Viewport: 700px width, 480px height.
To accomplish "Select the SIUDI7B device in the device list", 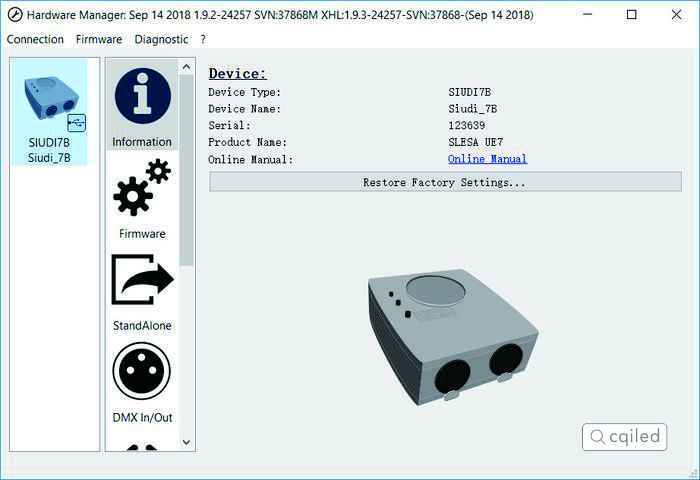I will tap(50, 112).
